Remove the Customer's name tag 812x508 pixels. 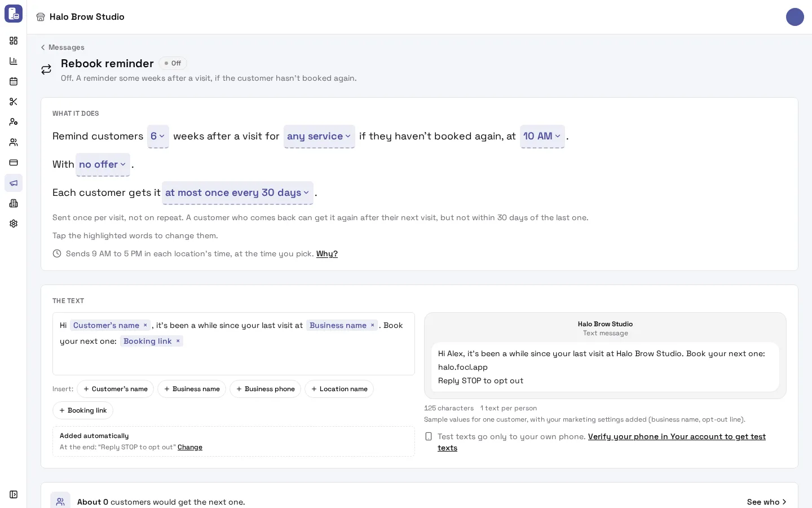(145, 325)
